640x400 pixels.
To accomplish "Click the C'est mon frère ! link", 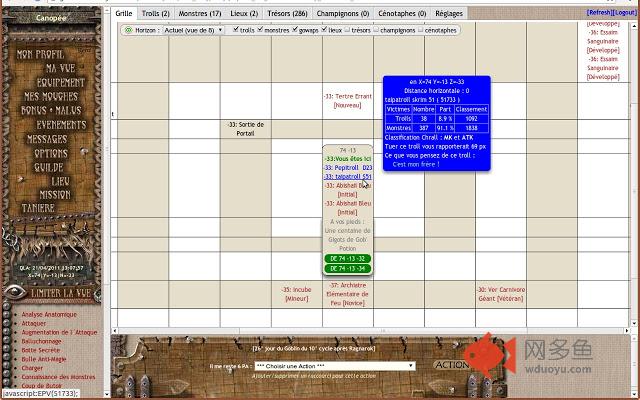I will [x=416, y=164].
